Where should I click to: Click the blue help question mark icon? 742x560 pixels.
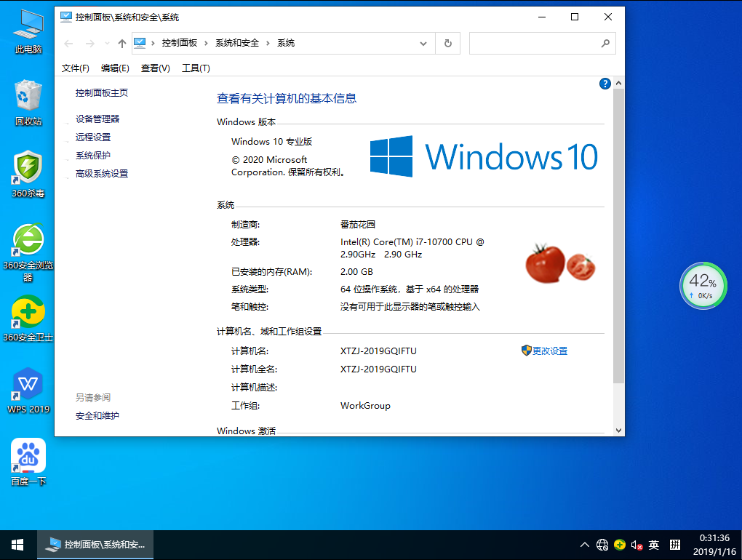[605, 84]
